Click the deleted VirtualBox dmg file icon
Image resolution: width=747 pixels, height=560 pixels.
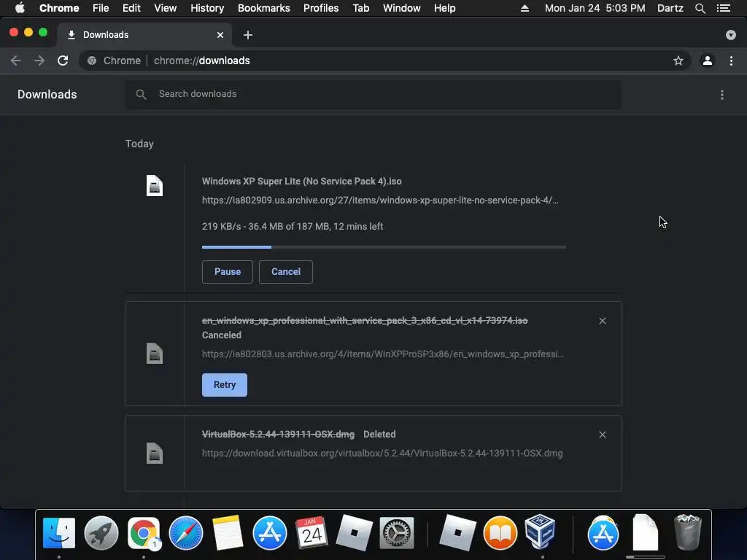click(155, 453)
